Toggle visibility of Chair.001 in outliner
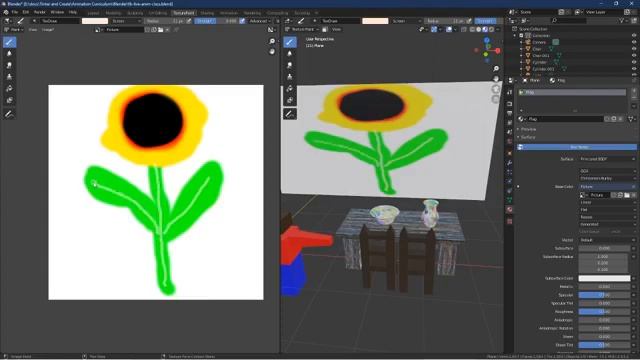Screen dimensions: 640x360 point(634,56)
